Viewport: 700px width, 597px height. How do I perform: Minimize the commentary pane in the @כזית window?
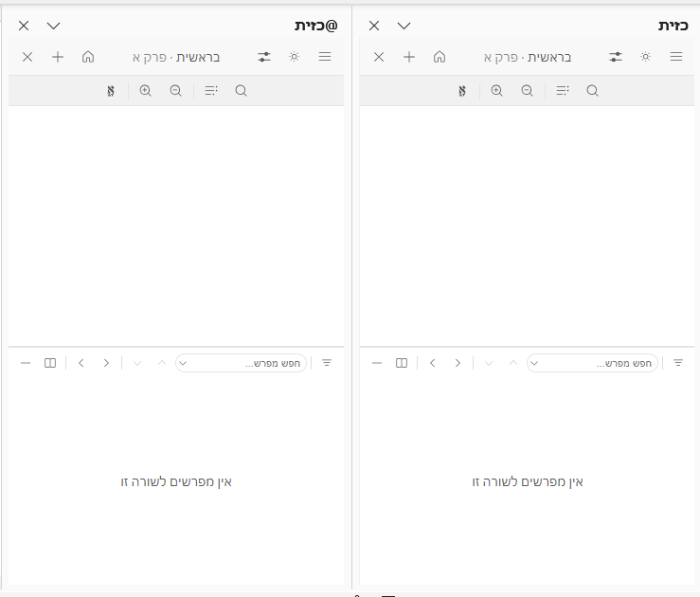pyautogui.click(x=25, y=363)
